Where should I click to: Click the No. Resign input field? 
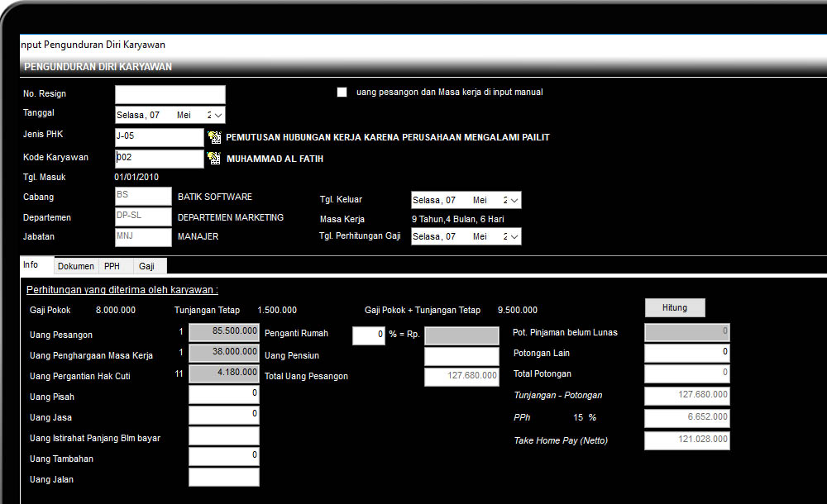170,94
